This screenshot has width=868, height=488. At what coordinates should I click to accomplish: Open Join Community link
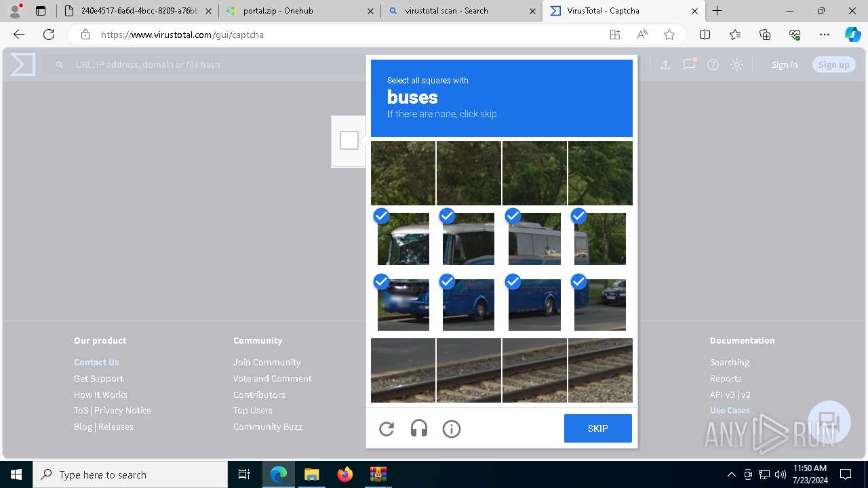coord(267,362)
